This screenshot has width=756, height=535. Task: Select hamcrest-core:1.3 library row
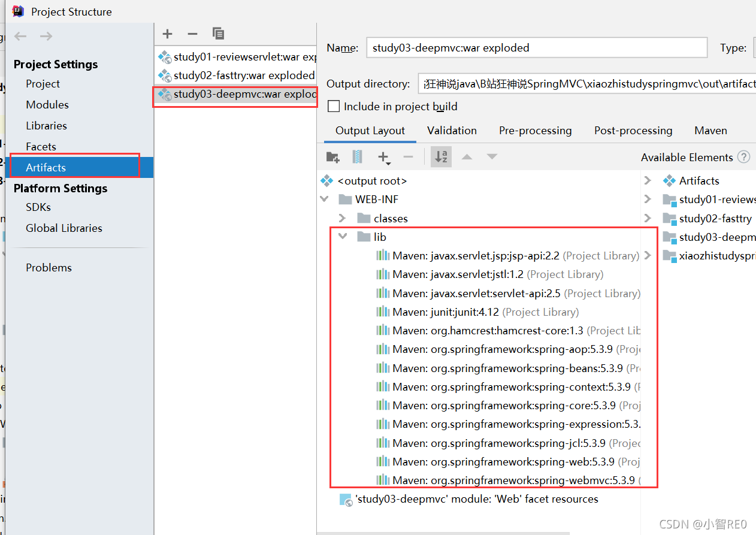(x=508, y=331)
